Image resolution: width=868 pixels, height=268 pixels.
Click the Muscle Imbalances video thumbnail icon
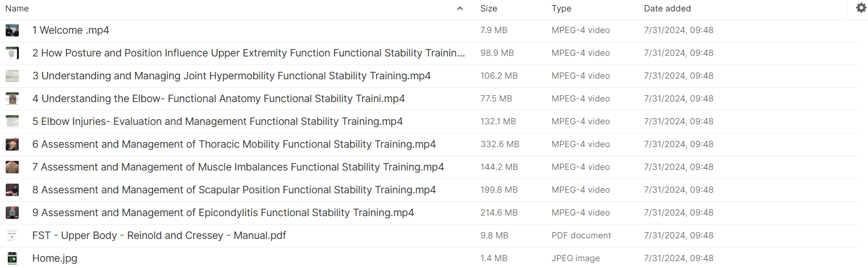(12, 167)
